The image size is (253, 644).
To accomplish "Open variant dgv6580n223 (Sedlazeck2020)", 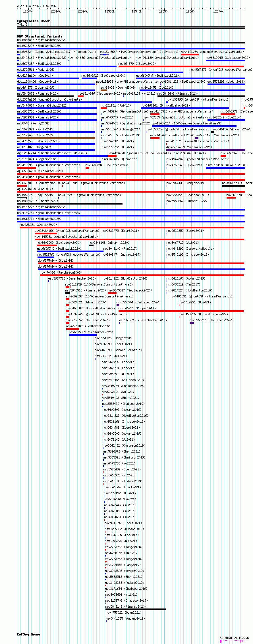I will (x=40, y=171).
